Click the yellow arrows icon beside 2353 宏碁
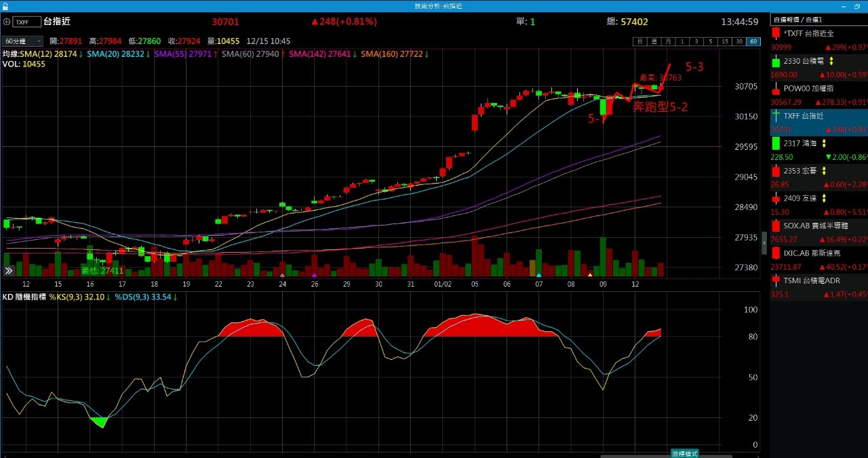This screenshot has width=868, height=458. [823, 171]
